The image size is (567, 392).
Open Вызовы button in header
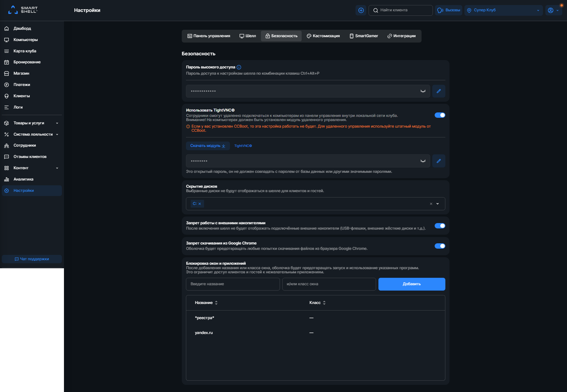click(x=449, y=10)
